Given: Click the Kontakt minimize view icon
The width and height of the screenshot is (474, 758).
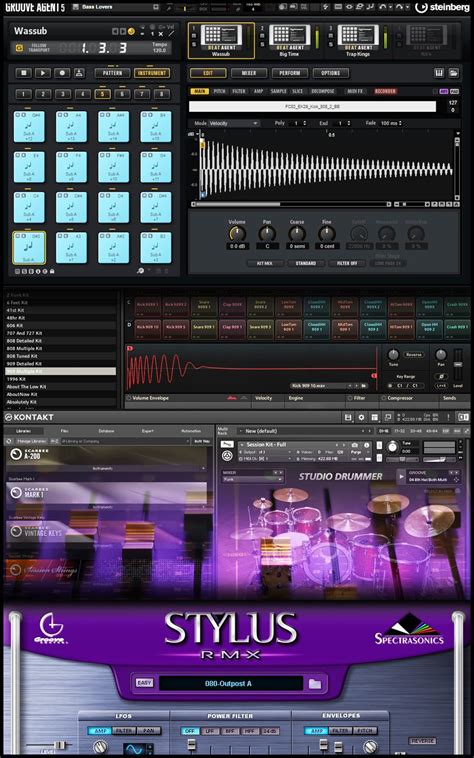Looking at the screenshot, I should coord(388,417).
